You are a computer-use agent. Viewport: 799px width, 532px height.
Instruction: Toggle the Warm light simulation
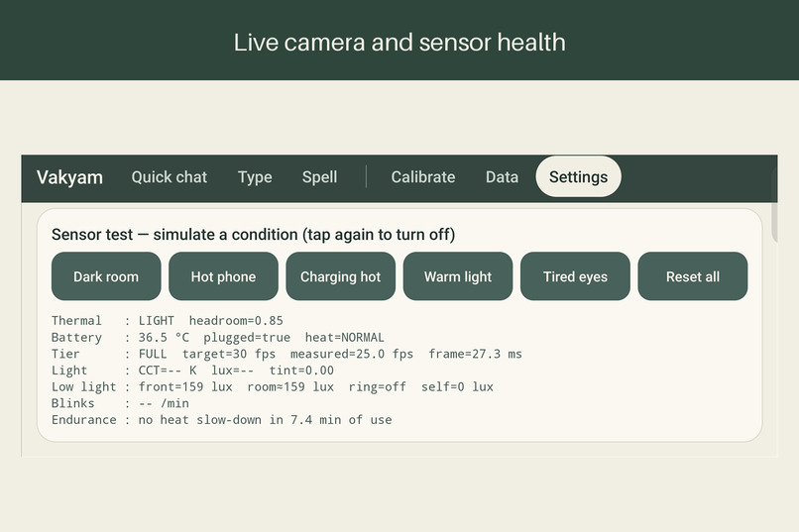(458, 276)
